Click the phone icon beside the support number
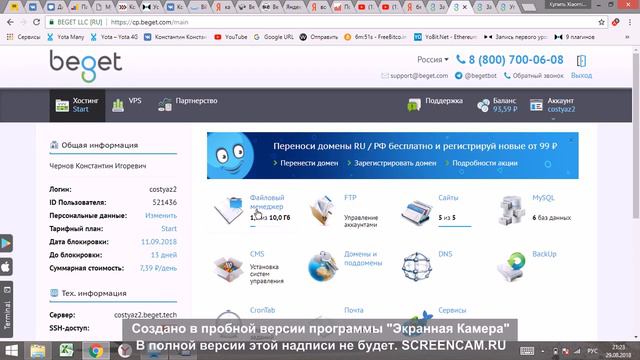Viewport: 640px width, 360px height. point(460,60)
